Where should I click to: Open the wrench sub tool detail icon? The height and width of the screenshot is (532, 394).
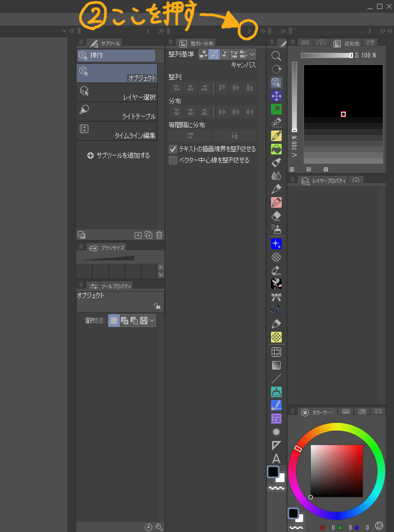[159, 527]
